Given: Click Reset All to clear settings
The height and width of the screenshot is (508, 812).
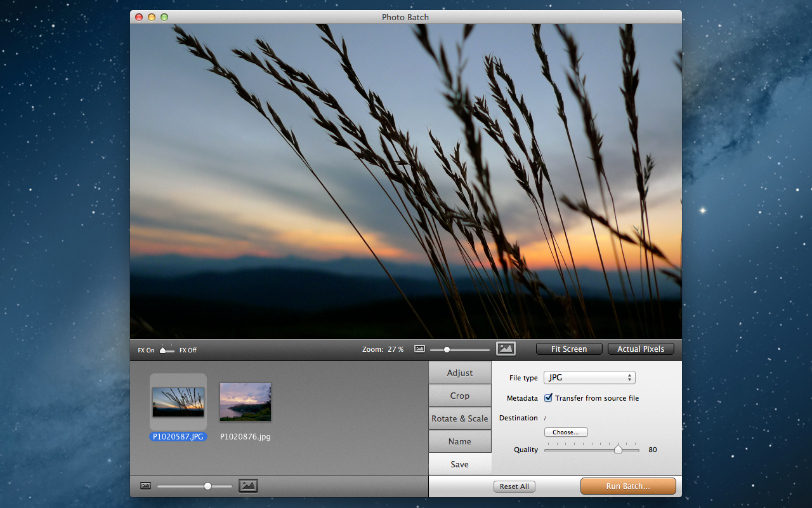Looking at the screenshot, I should [x=514, y=486].
